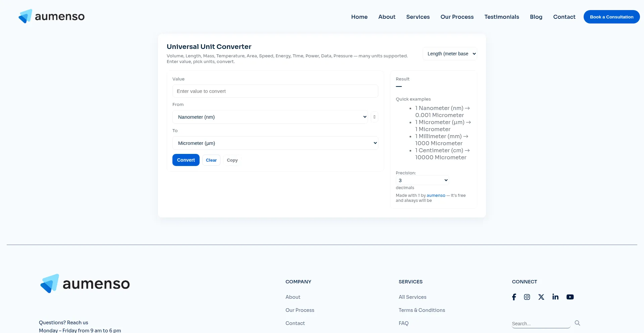Change the Precision decimals dropdown

(x=422, y=180)
